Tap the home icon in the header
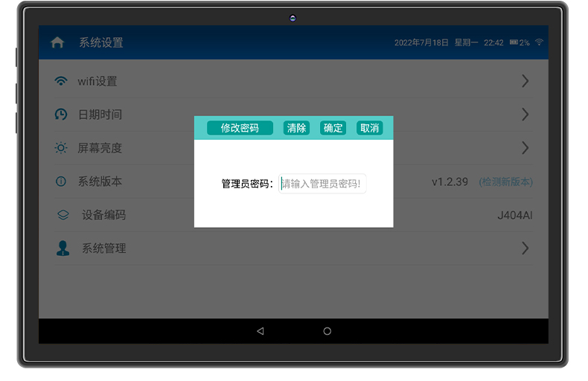 (x=57, y=42)
